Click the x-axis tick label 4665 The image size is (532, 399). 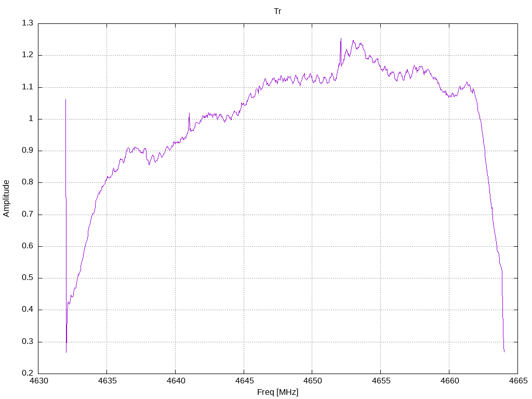tap(518, 381)
